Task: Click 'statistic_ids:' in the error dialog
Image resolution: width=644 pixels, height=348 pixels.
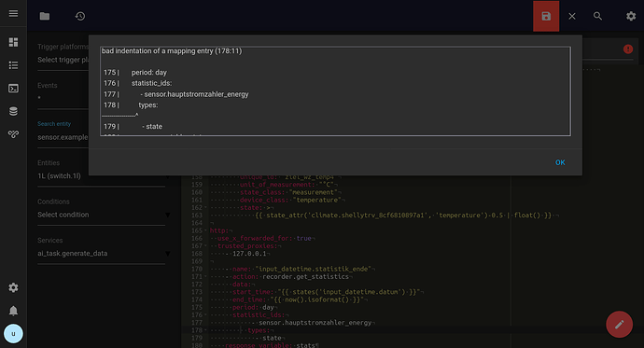Action: [x=151, y=83]
